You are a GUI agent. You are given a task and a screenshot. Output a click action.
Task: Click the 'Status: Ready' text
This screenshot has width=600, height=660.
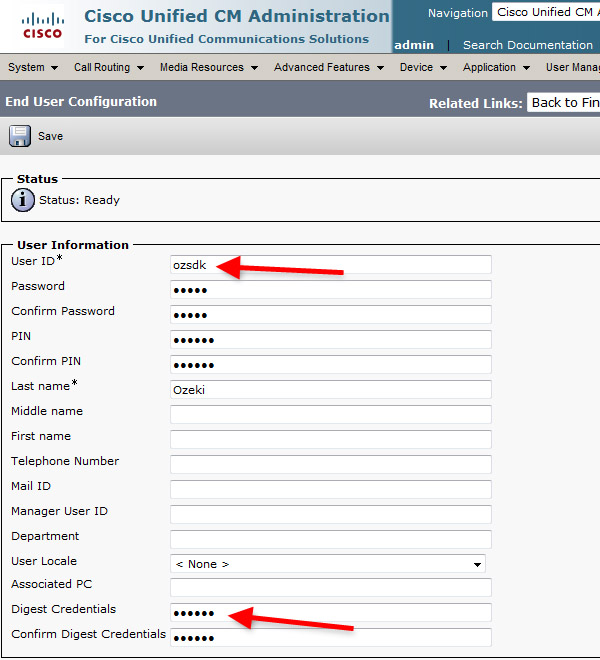tap(79, 200)
